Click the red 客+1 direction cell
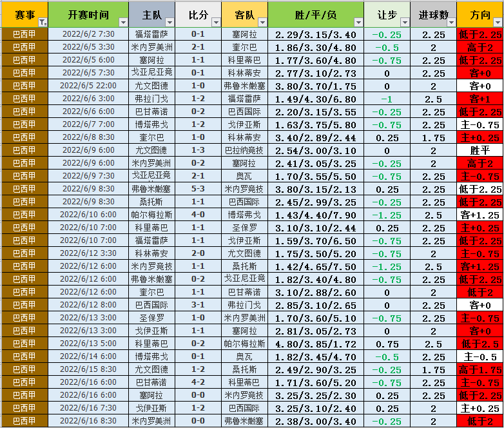 tap(480, 99)
